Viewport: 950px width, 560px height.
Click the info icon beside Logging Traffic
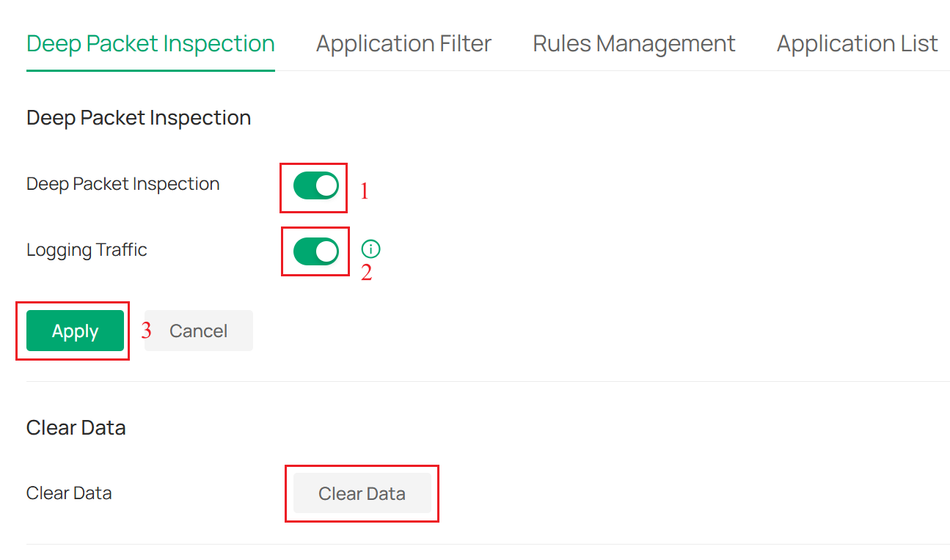(370, 249)
